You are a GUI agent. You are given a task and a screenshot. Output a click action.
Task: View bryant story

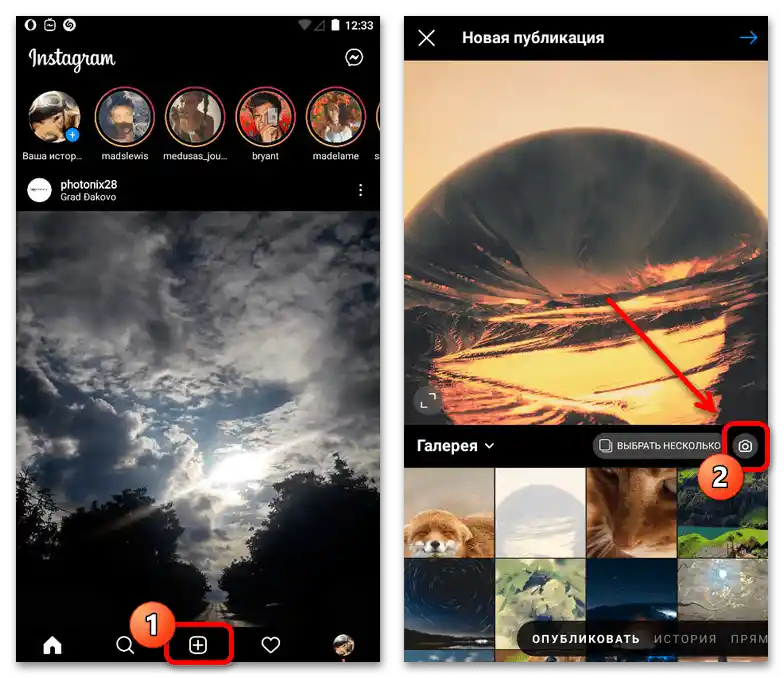click(x=266, y=116)
